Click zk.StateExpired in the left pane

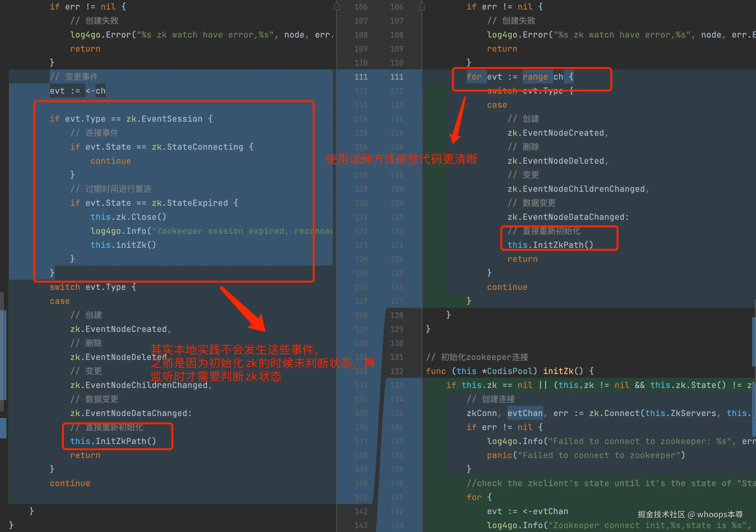(190, 203)
